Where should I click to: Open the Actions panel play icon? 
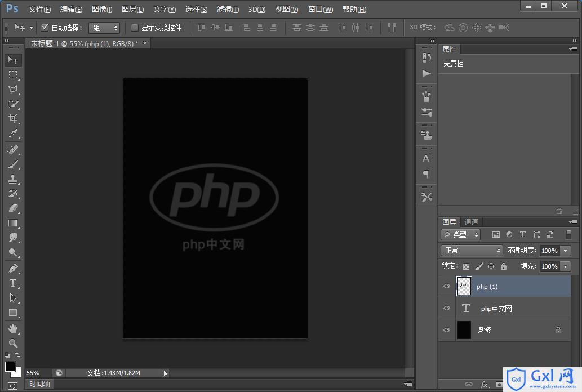[x=426, y=73]
